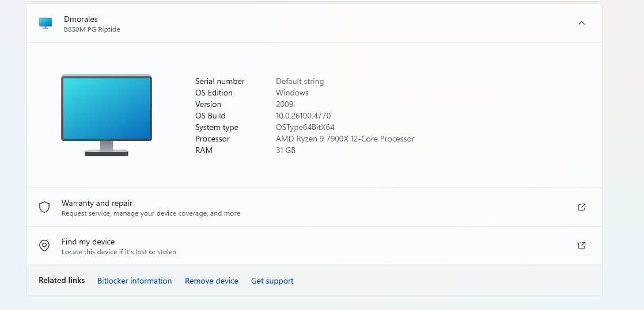Click the OS Build value 10.0.26100.4770
This screenshot has height=310, width=644.
tap(303, 116)
